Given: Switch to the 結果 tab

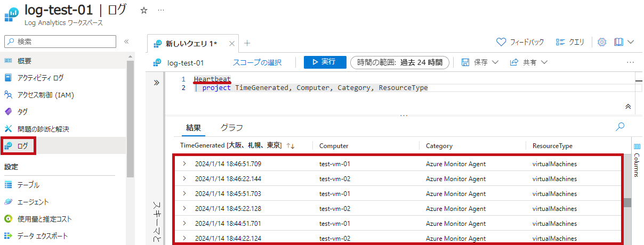Looking at the screenshot, I should [194, 128].
